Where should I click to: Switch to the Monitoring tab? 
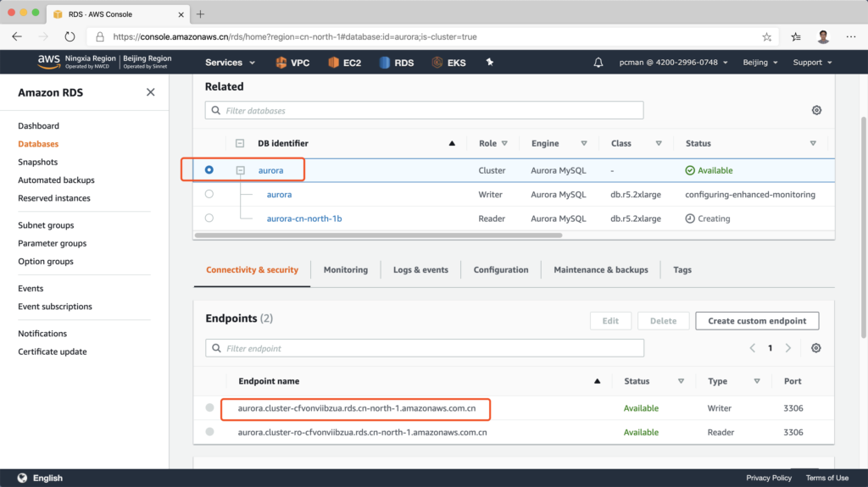pyautogui.click(x=345, y=270)
